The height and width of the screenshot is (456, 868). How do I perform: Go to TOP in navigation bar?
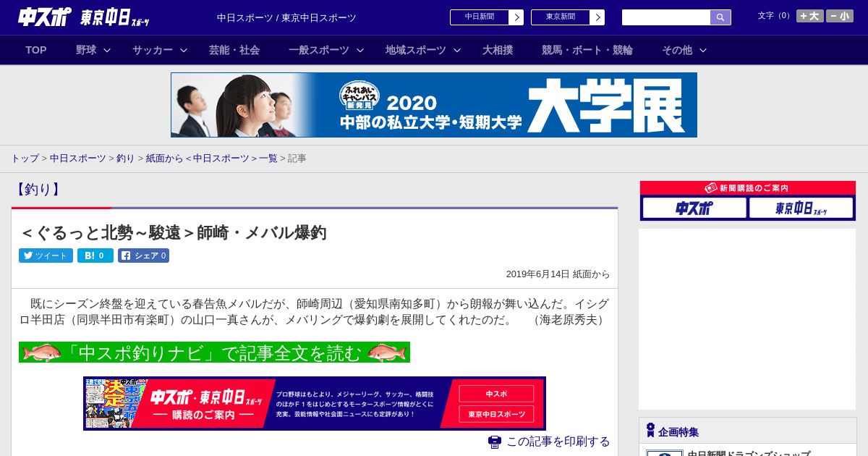36,50
